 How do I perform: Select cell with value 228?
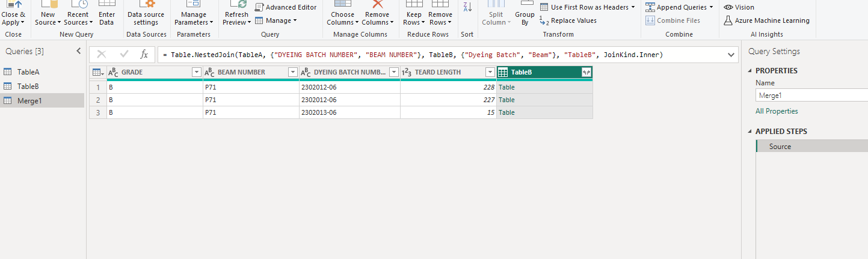(x=448, y=87)
